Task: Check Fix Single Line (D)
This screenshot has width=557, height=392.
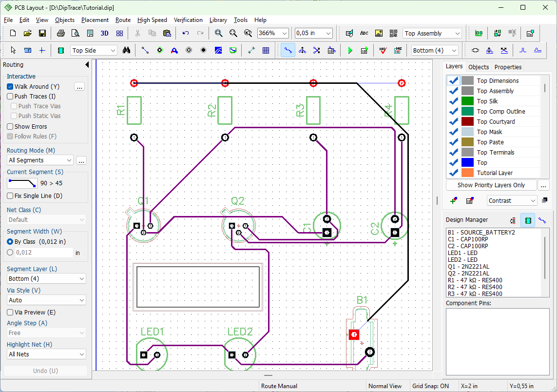Action: [x=10, y=196]
